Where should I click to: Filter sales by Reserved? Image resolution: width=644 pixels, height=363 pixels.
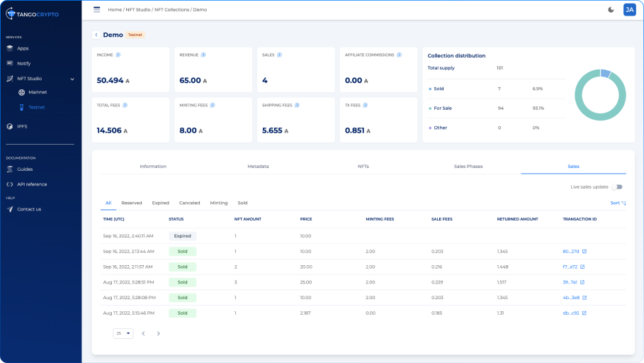pyautogui.click(x=132, y=203)
